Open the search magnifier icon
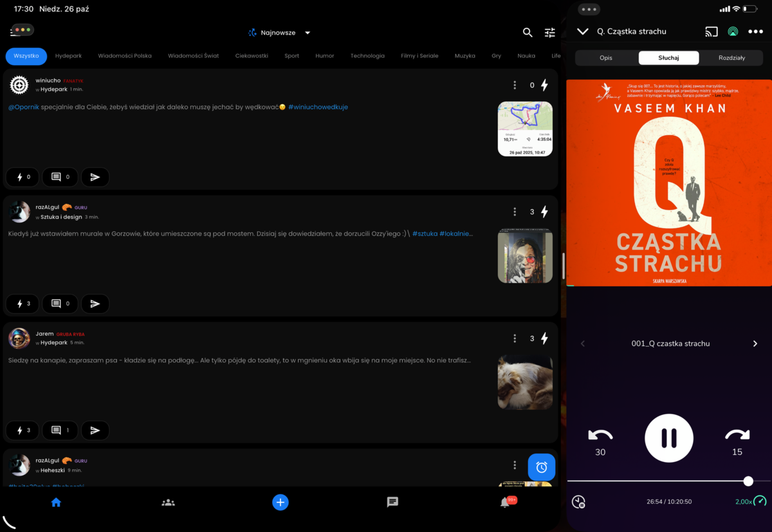Viewport: 772px width, 532px height. coord(528,33)
